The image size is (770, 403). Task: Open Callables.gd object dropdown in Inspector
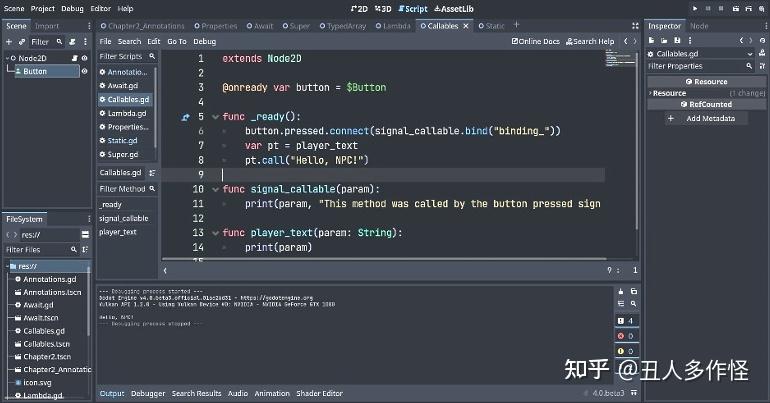click(701, 54)
